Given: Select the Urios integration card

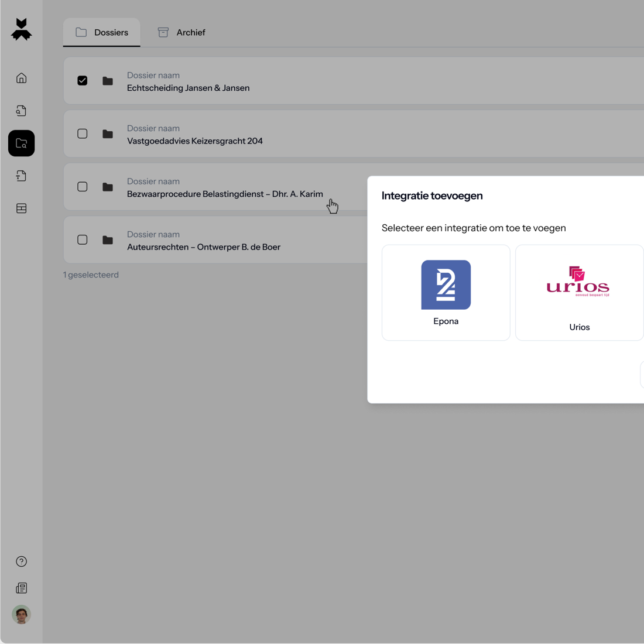Looking at the screenshot, I should (580, 292).
